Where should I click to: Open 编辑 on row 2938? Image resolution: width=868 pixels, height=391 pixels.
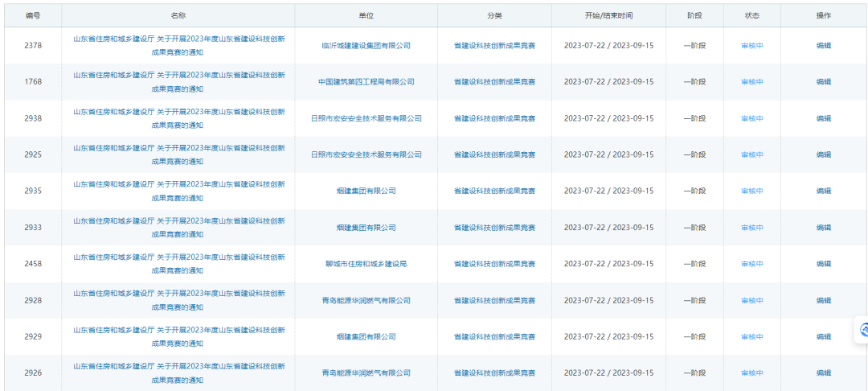(824, 118)
